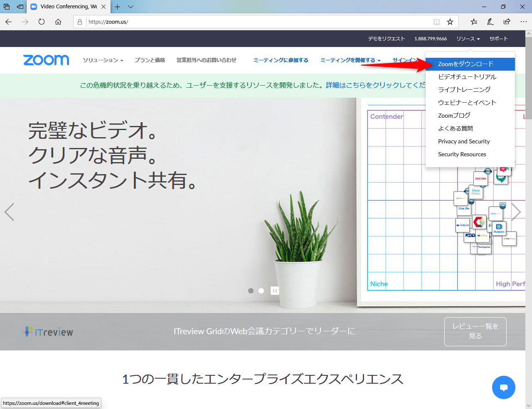Go back to the previous page
Screen dimensions: 532x409
coord(9,22)
